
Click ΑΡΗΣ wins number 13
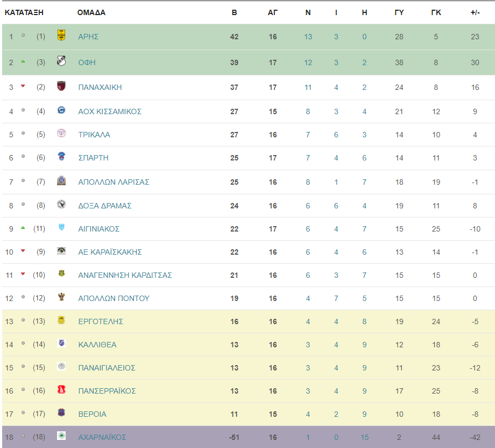(x=308, y=37)
